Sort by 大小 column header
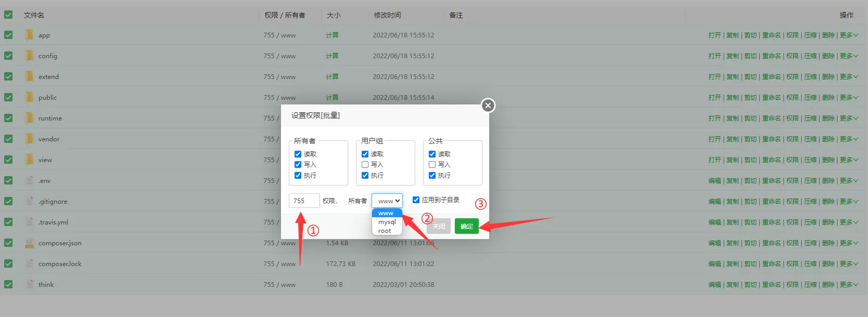Image resolution: width=868 pixels, height=317 pixels. tap(334, 15)
